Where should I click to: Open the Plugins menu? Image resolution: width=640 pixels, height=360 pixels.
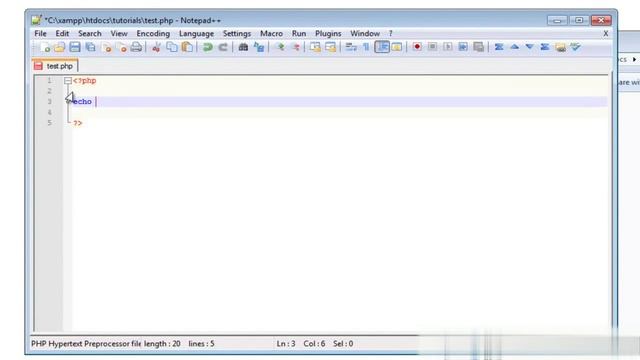tap(328, 33)
